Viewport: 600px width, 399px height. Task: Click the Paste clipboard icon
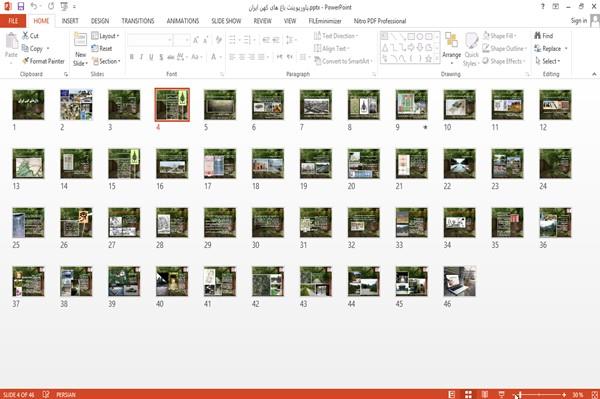(11, 41)
